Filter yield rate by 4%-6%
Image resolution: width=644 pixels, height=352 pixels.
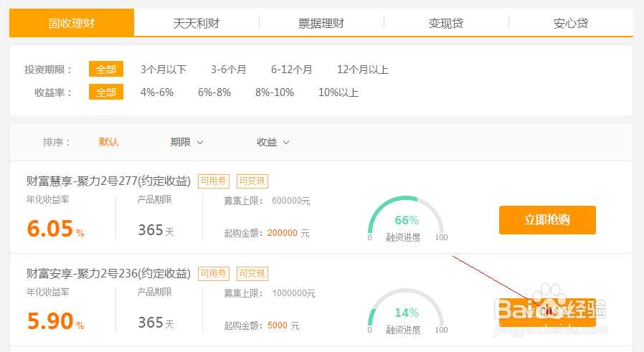157,92
